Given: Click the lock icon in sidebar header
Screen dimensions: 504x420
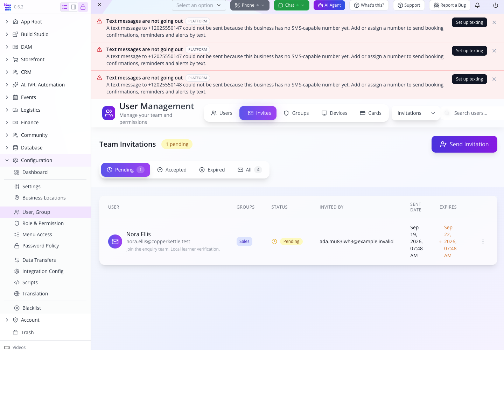Looking at the screenshot, I should [x=83, y=7].
